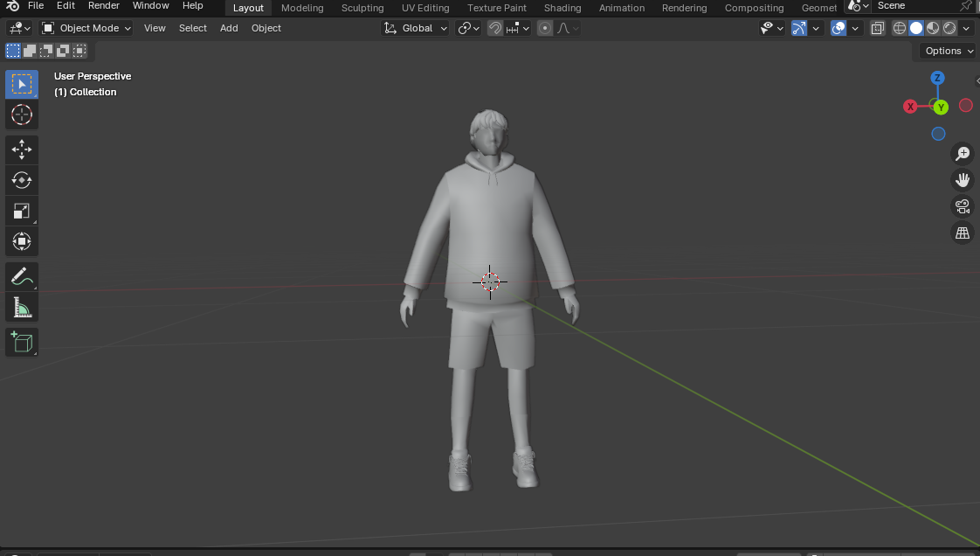Image resolution: width=980 pixels, height=556 pixels.
Task: Toggle perspective/orthographic grid icon
Action: pyautogui.click(x=963, y=233)
